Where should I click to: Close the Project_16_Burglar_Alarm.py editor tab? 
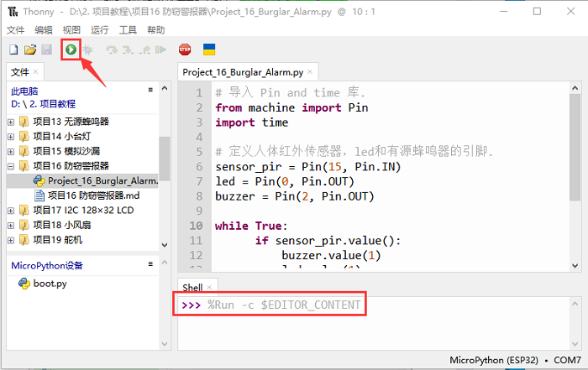[310, 72]
